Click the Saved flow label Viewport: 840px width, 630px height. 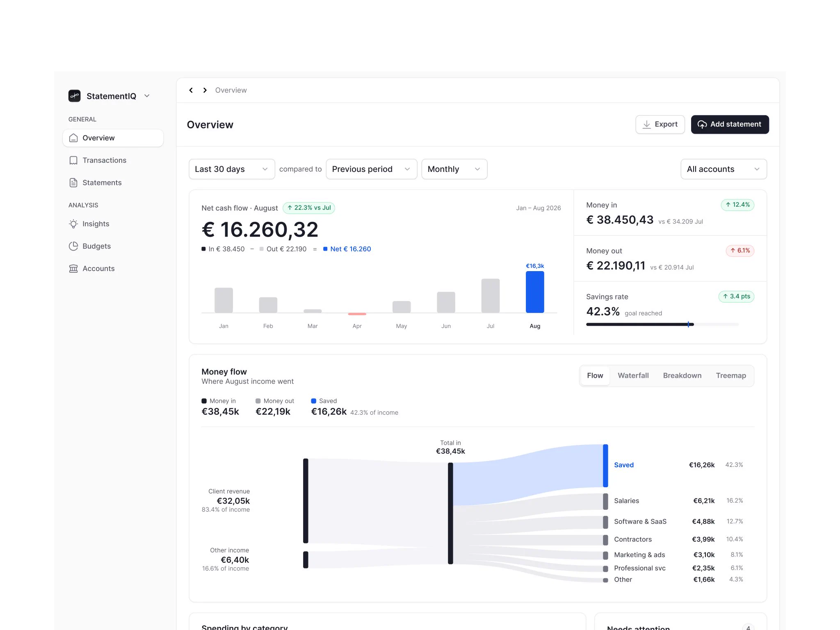pos(624,465)
